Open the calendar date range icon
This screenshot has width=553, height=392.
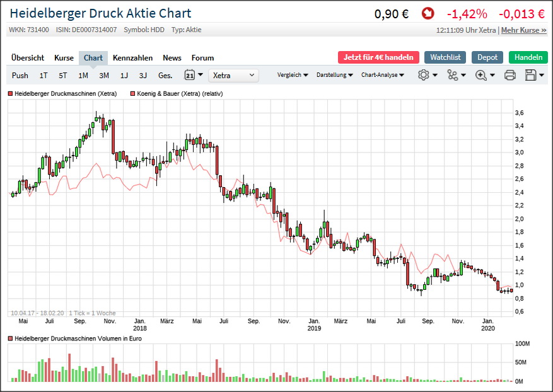[189, 75]
